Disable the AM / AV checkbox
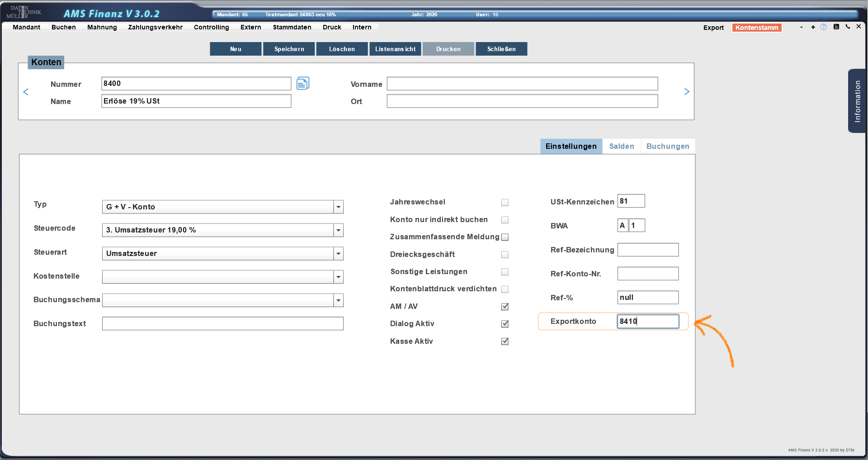Viewport: 868px width, 460px height. [505, 306]
